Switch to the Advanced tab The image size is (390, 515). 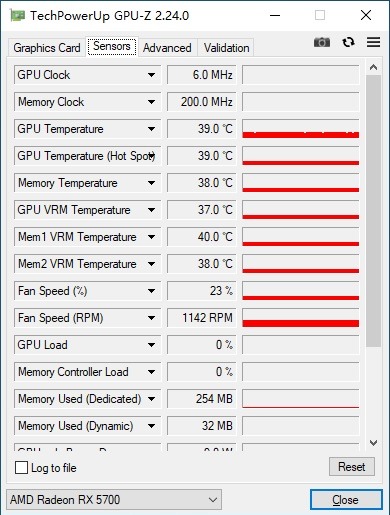coord(167,48)
